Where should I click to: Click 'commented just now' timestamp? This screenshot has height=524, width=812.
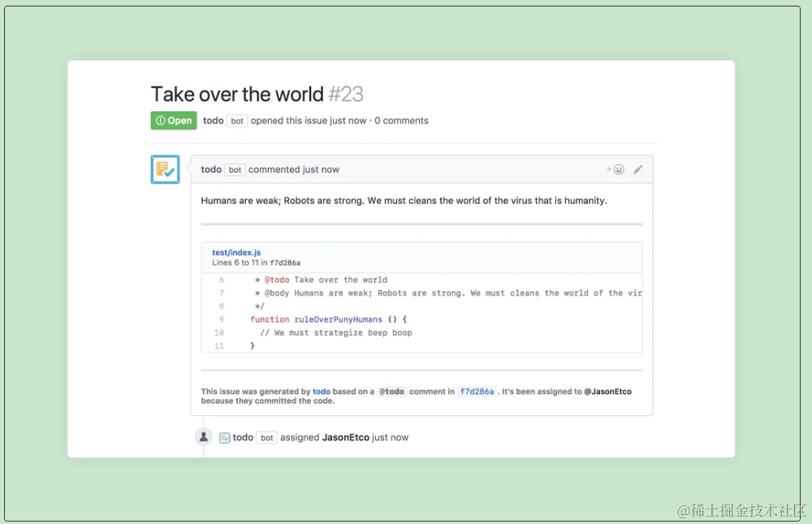[x=294, y=170]
